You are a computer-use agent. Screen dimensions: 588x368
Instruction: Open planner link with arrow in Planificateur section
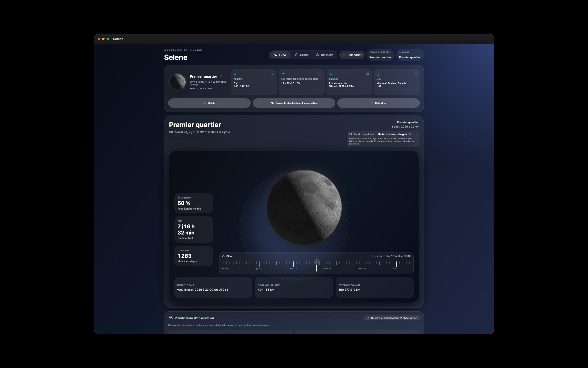pos(392,318)
